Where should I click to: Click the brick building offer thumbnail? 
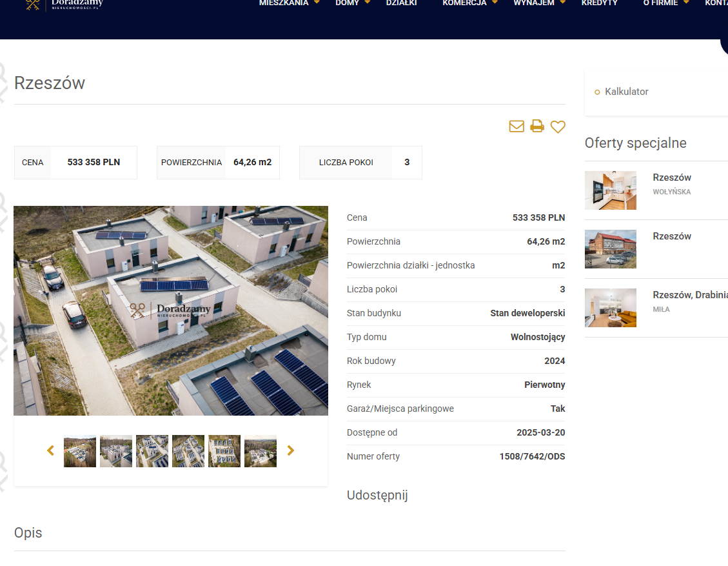tap(611, 249)
